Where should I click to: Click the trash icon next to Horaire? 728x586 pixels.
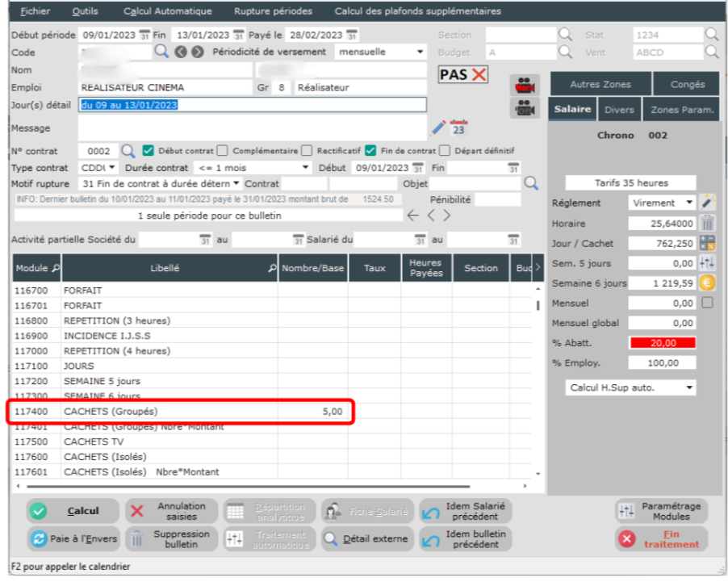(x=707, y=224)
